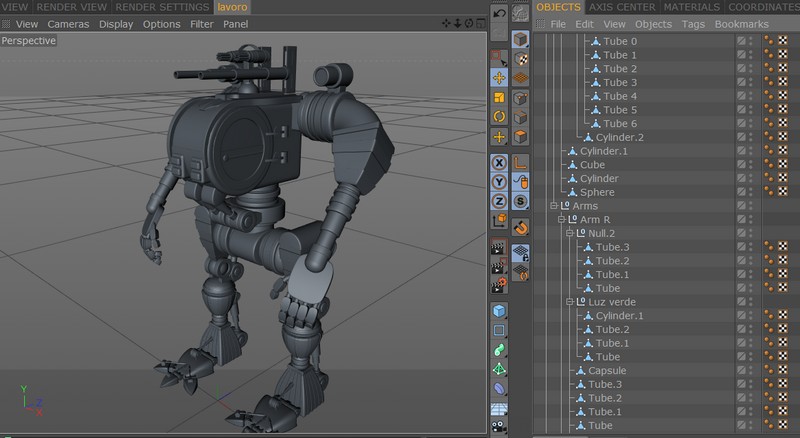Enable snapping with the magnet icon
This screenshot has width=800, height=438.
tap(520, 227)
